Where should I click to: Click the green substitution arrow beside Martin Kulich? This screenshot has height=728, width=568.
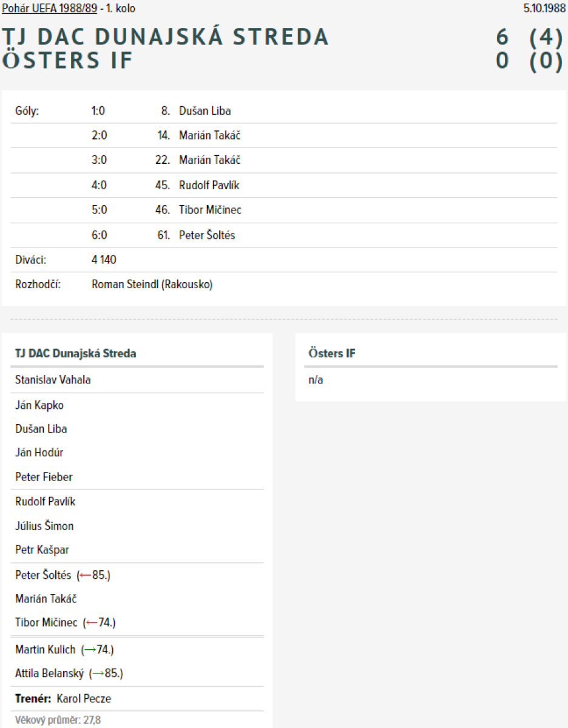click(90, 650)
